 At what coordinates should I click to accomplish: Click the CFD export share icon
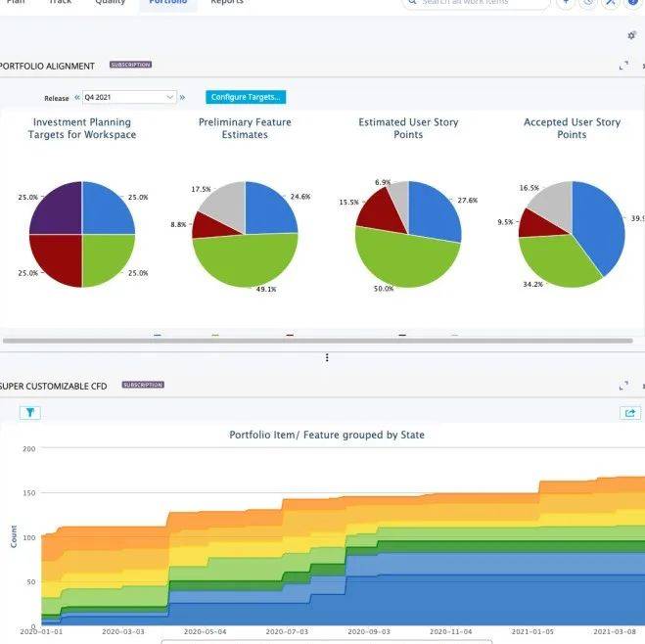(x=630, y=412)
